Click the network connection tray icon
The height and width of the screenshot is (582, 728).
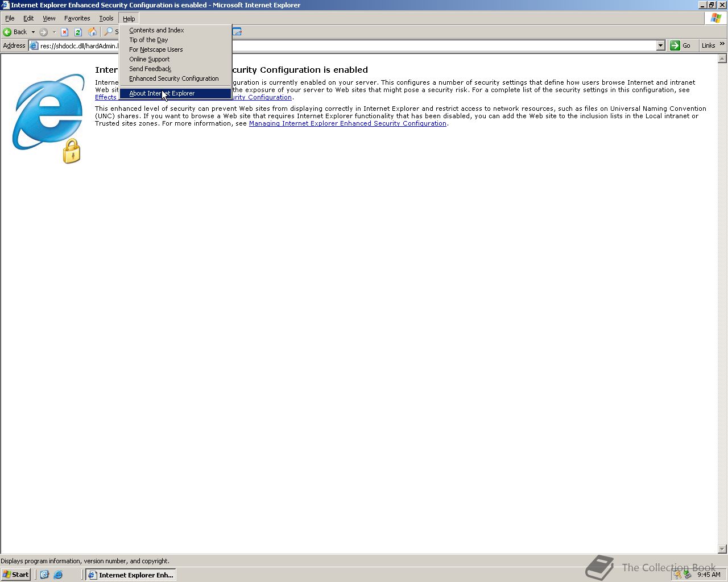(688, 575)
